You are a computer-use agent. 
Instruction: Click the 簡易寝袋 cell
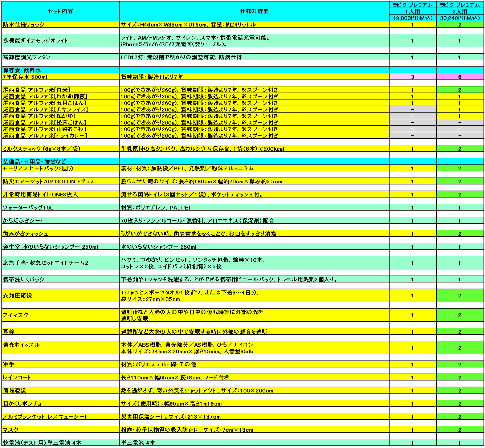[x=61, y=391]
